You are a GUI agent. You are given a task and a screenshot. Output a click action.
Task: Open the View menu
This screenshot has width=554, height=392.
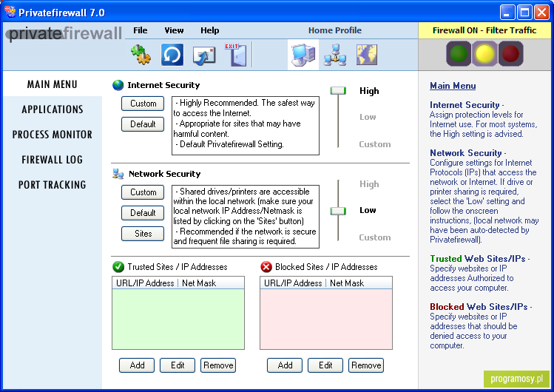point(174,30)
